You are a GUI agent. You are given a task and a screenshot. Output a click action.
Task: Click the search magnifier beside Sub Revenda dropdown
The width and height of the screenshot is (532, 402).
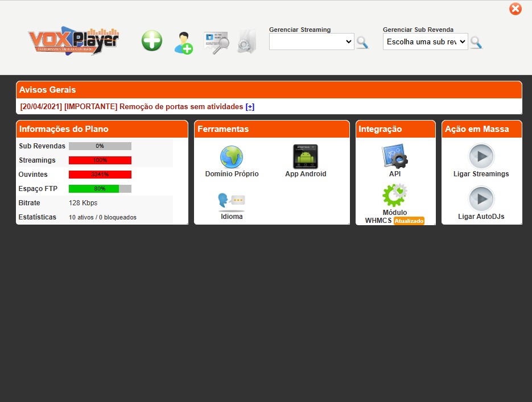(x=476, y=42)
